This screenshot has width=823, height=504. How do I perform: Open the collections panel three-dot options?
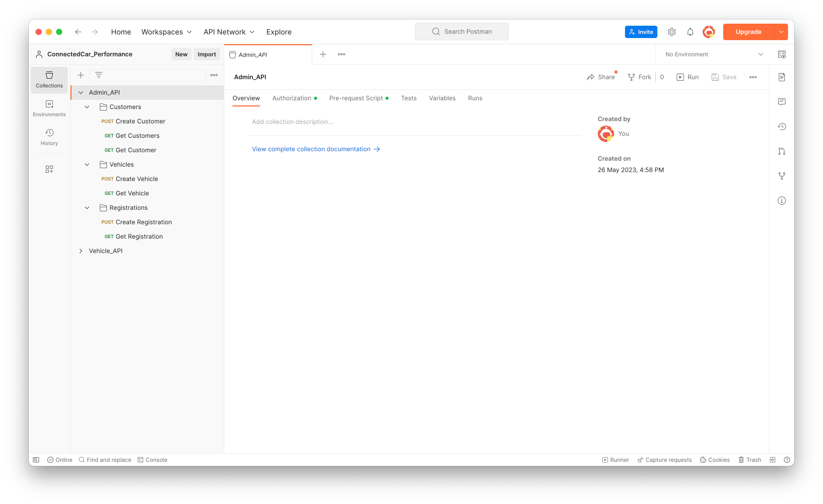point(214,75)
